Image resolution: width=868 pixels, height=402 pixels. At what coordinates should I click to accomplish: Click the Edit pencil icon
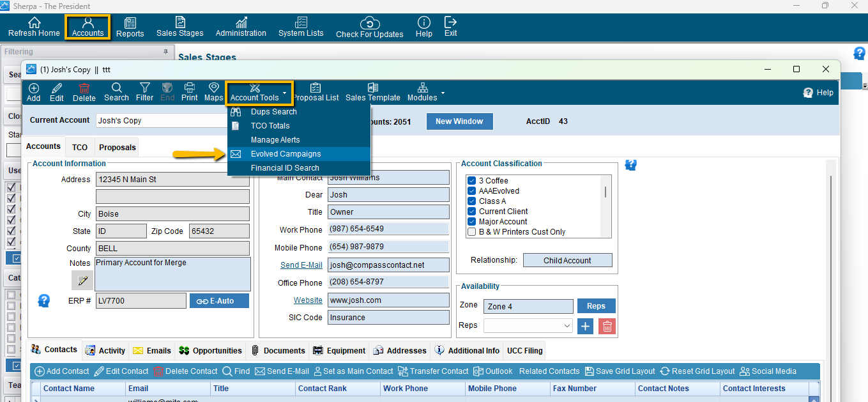[x=56, y=88]
